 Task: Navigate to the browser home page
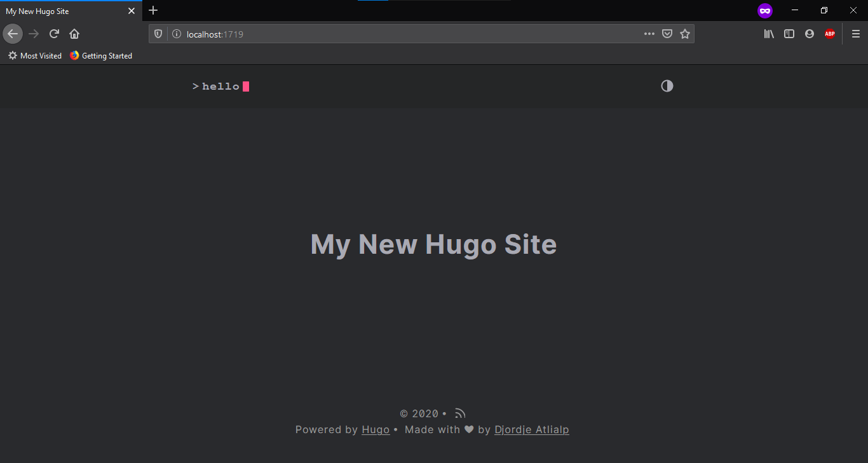click(x=74, y=34)
